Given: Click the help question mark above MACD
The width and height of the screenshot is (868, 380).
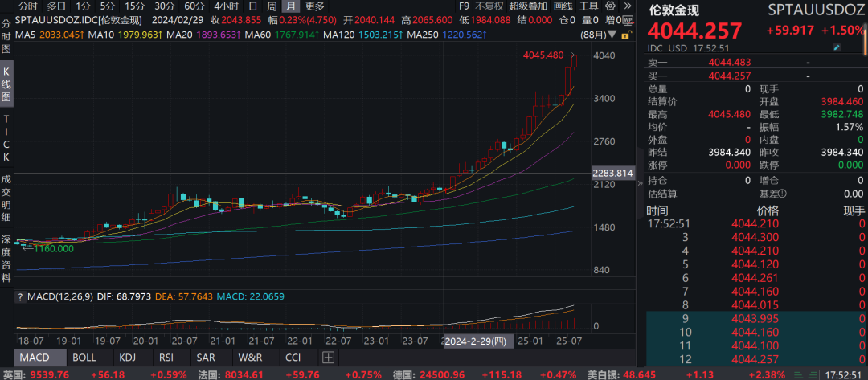Looking at the screenshot, I should pyautogui.click(x=21, y=297).
